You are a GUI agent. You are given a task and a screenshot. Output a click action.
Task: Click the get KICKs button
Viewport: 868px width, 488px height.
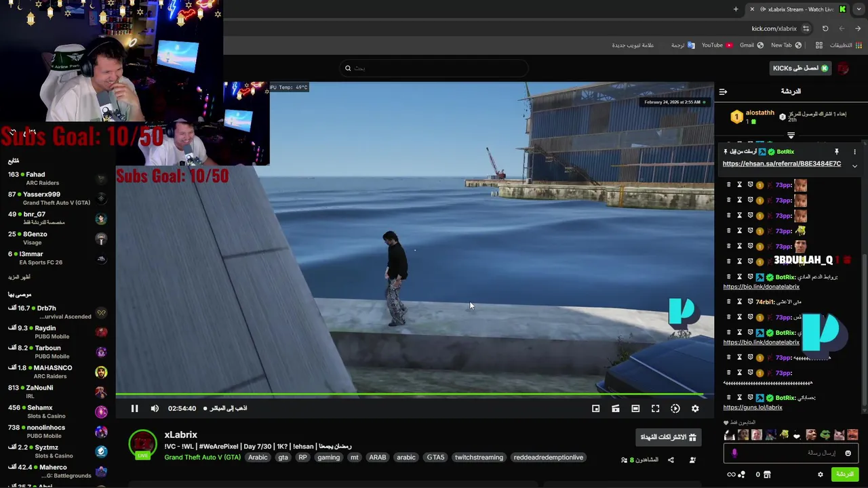[801, 68]
